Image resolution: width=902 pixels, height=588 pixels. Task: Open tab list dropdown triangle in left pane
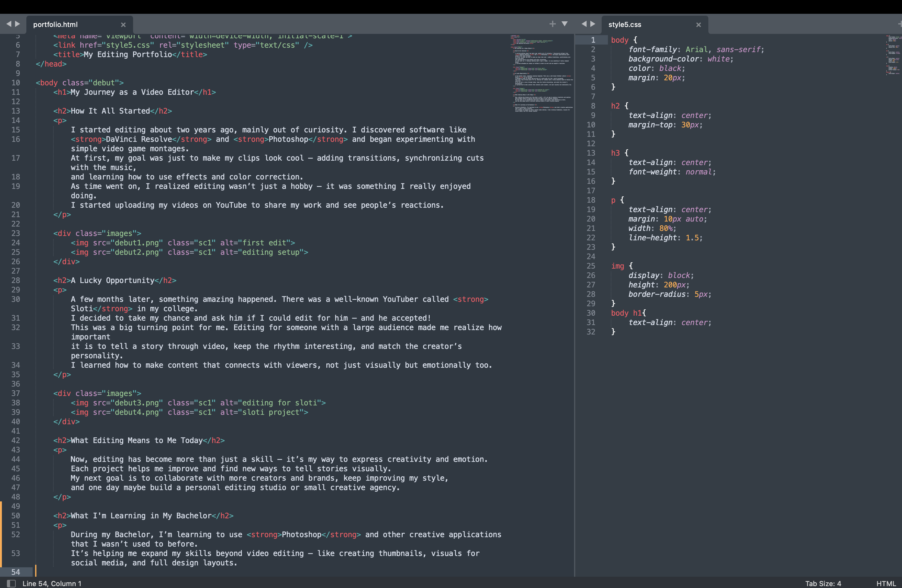point(564,24)
